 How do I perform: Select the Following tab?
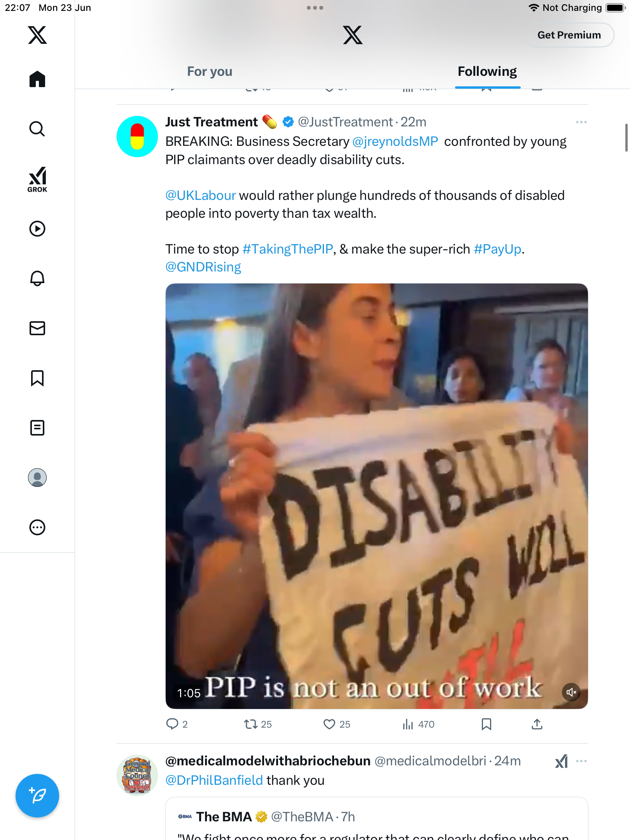487,72
